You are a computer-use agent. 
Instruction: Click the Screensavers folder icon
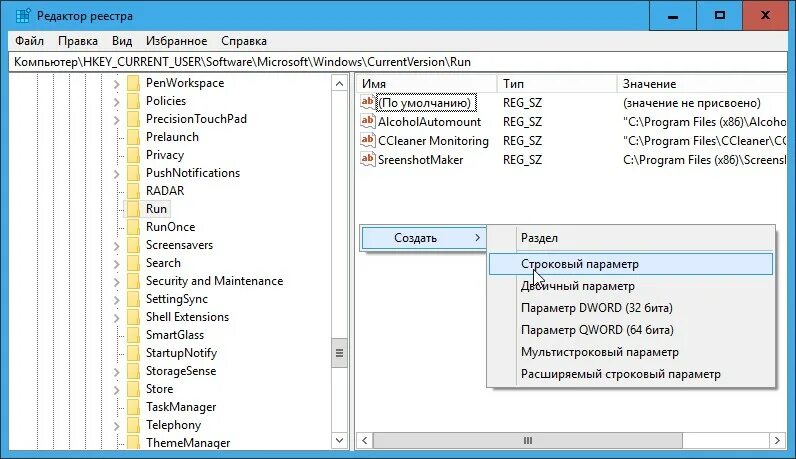134,245
